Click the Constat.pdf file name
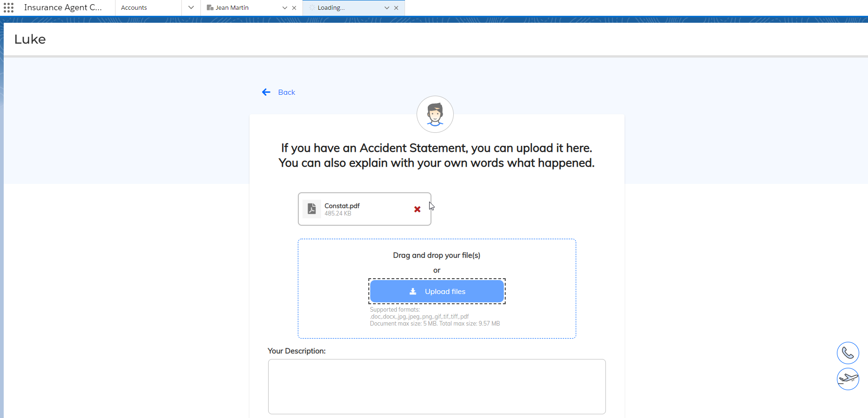The width and height of the screenshot is (868, 418). (342, 206)
